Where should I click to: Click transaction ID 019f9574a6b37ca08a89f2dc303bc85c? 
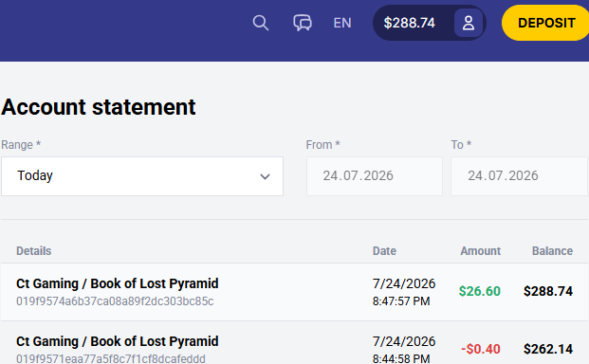coord(115,300)
